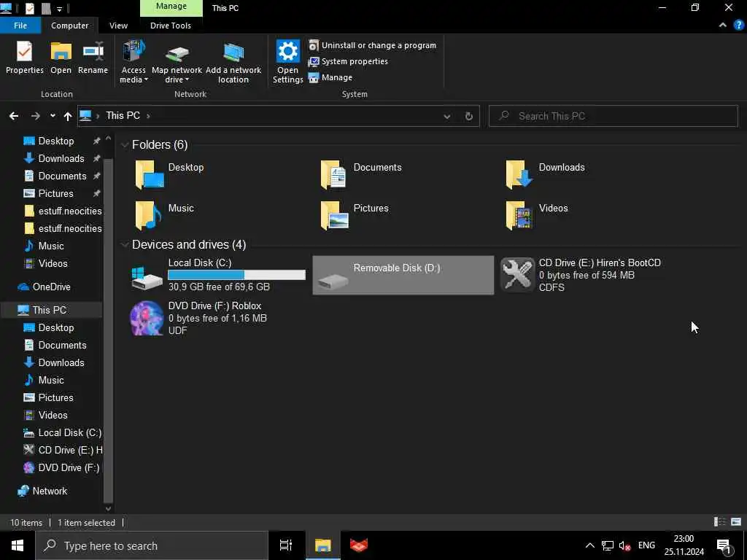Click This PC in the navigation pane
The width and height of the screenshot is (747, 560).
(49, 310)
